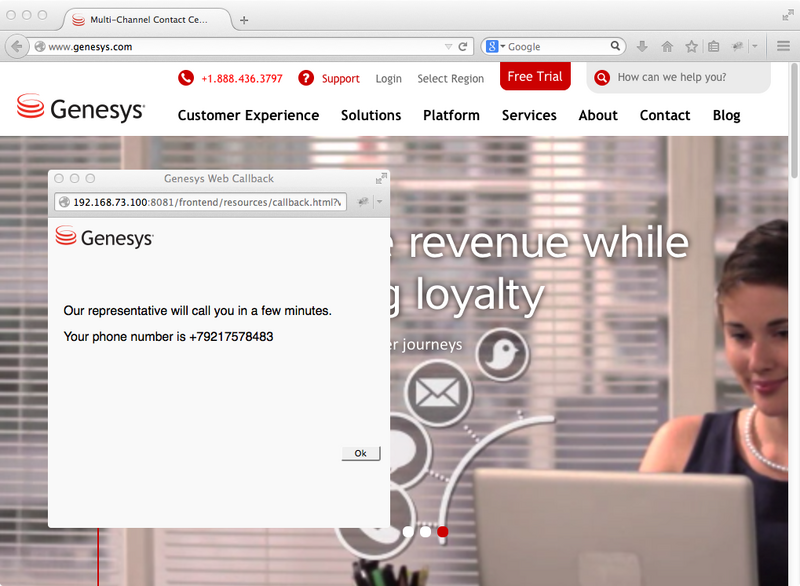
Task: Call the phone number via the phone icon
Action: point(184,78)
